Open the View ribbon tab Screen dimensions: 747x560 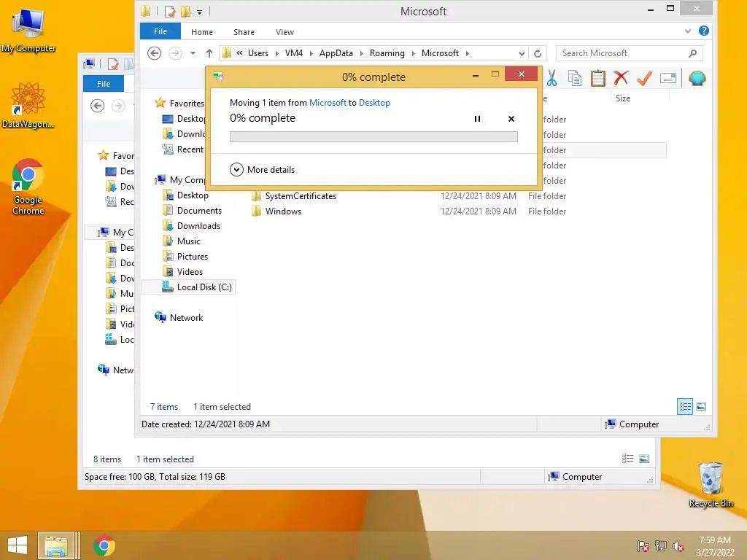coord(285,32)
